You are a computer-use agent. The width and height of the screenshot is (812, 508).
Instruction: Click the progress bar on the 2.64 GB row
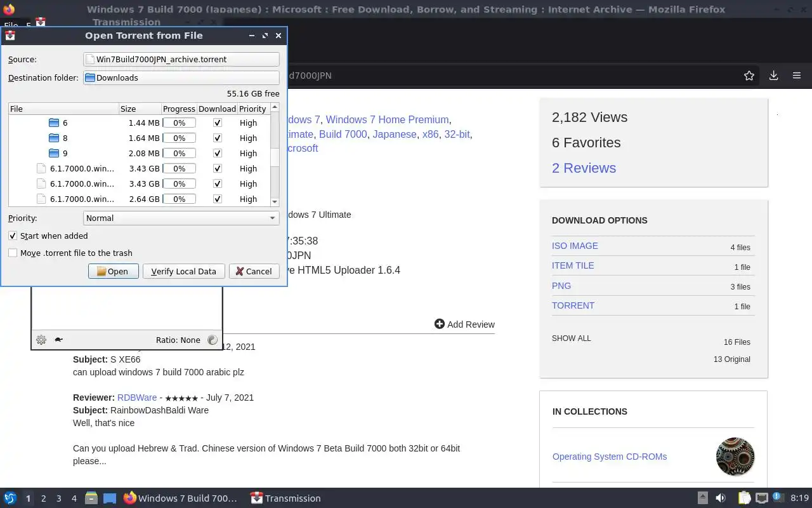180,199
